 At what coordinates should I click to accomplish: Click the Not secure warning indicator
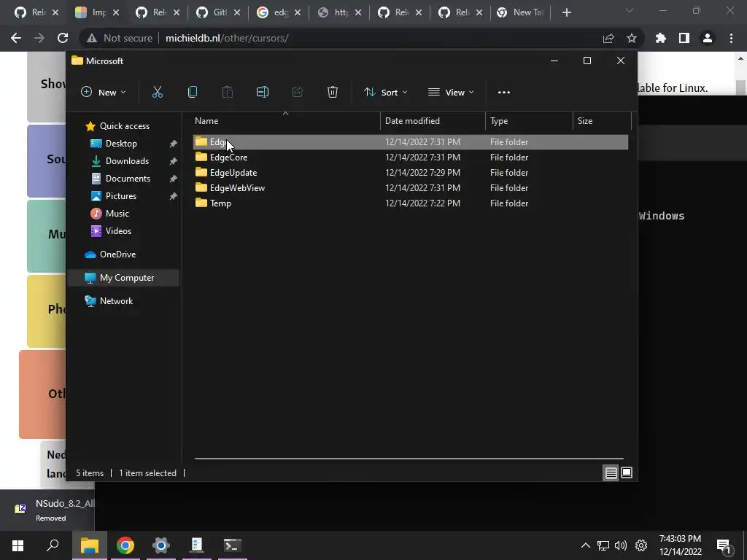click(120, 38)
